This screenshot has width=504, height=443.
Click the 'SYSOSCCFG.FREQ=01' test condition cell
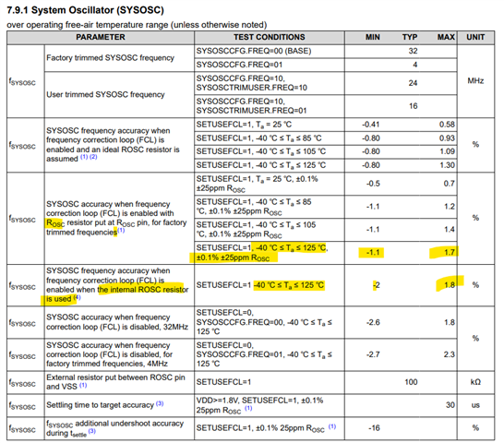[x=270, y=65]
